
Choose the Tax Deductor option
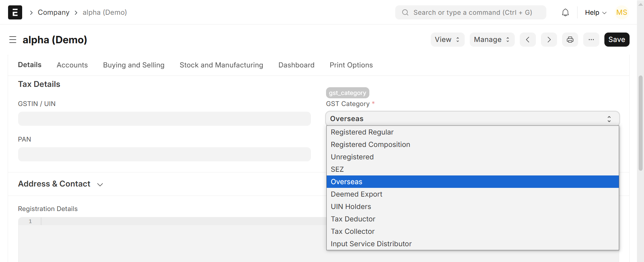353,219
